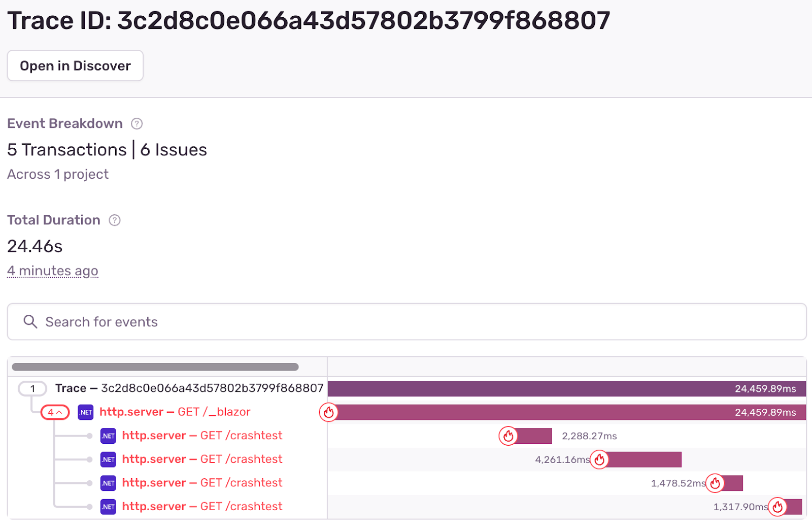Open the GET /_blazor transaction name
Viewport: 812px width, 528px height.
click(175, 412)
